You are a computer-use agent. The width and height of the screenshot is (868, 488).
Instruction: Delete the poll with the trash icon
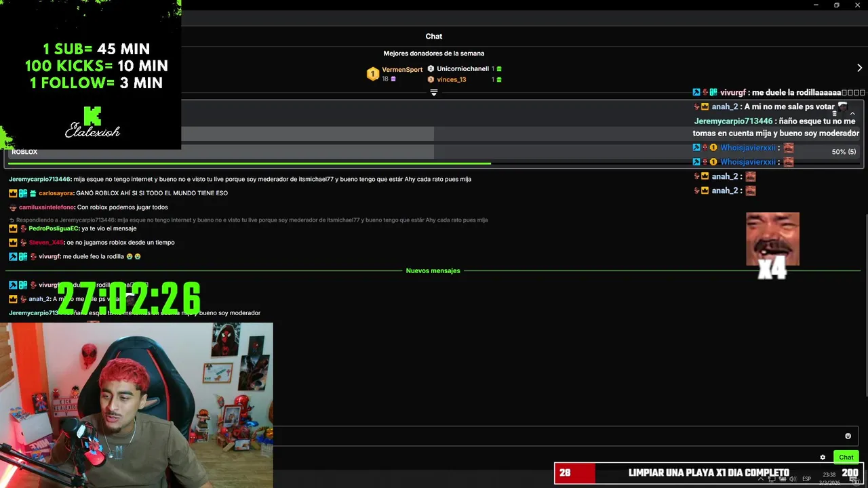835,113
